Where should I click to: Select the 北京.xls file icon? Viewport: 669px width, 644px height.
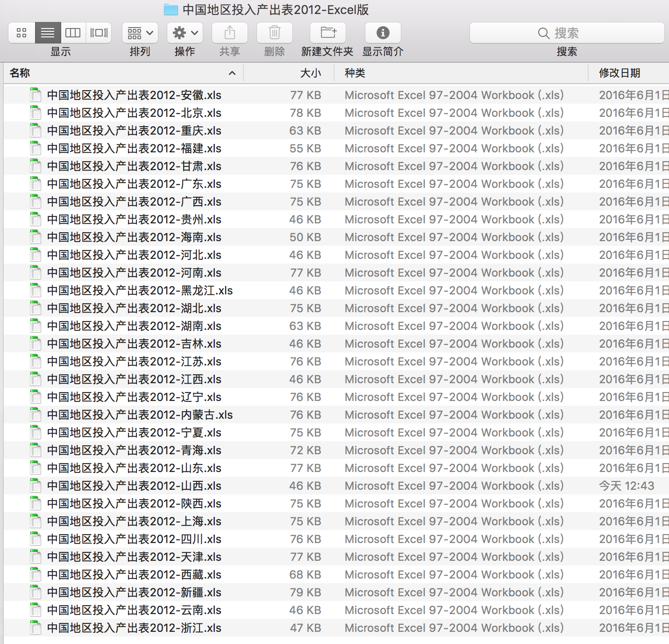point(36,113)
